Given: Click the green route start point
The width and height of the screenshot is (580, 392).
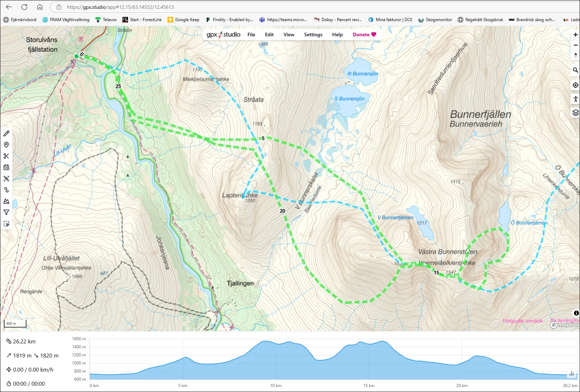Looking at the screenshot, I should pos(77,56).
